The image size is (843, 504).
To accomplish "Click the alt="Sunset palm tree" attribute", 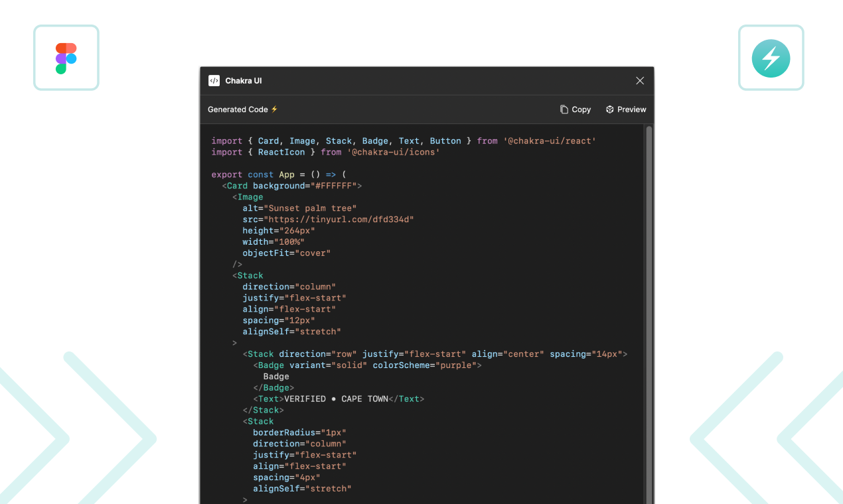I will (299, 208).
